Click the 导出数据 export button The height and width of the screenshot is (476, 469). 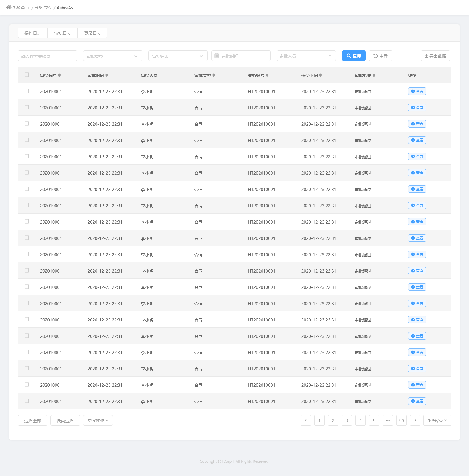(435, 56)
